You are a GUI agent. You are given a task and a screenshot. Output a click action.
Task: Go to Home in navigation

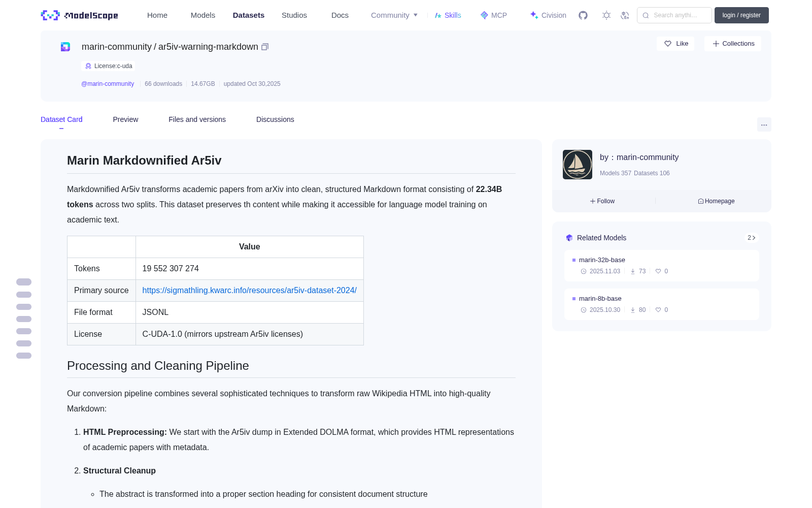point(157,15)
